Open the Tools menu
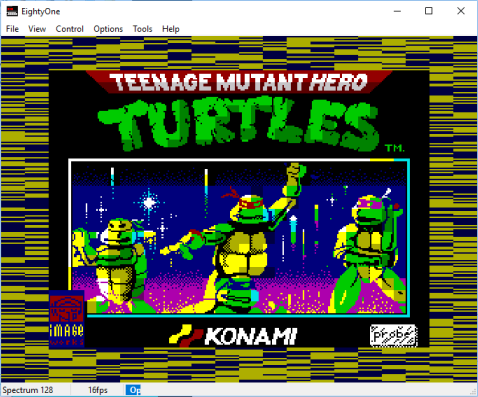The height and width of the screenshot is (397, 478). click(x=142, y=29)
